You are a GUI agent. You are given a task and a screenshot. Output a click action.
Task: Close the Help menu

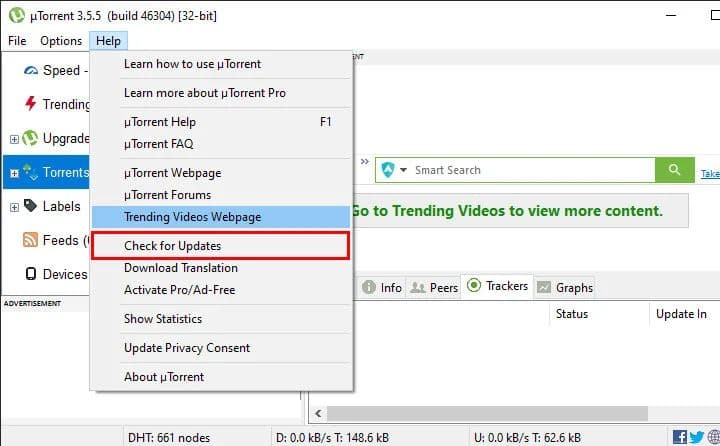[x=108, y=41]
